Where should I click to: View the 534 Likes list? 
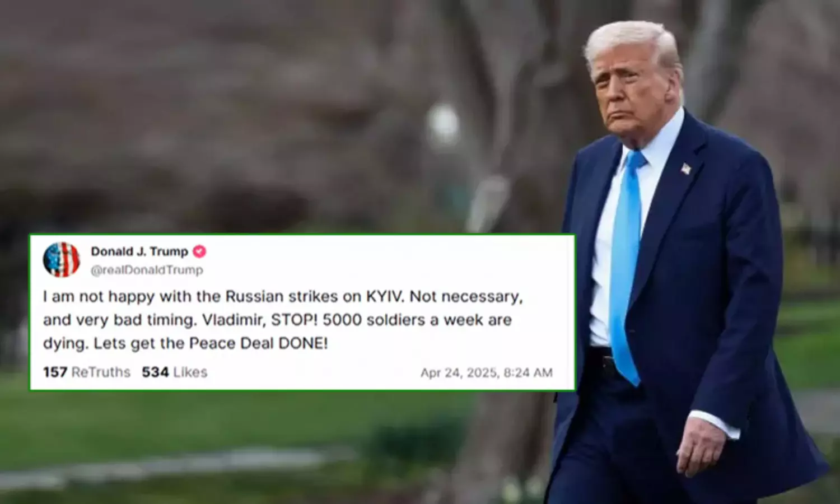(x=174, y=372)
